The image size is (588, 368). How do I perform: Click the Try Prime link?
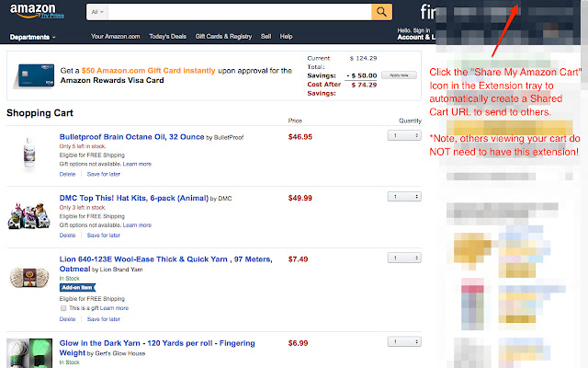[x=52, y=16]
